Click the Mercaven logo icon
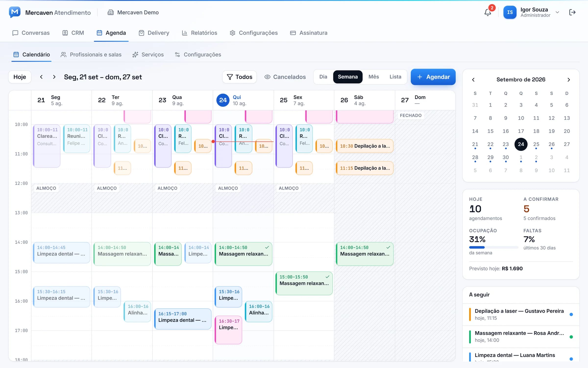The width and height of the screenshot is (588, 368). click(15, 12)
